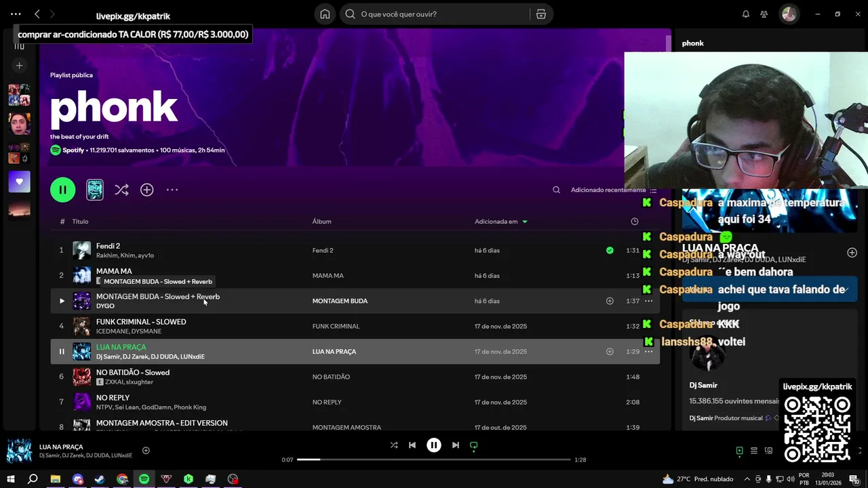
Task: Toggle playlist shuffle beside the preview
Action: click(121, 190)
